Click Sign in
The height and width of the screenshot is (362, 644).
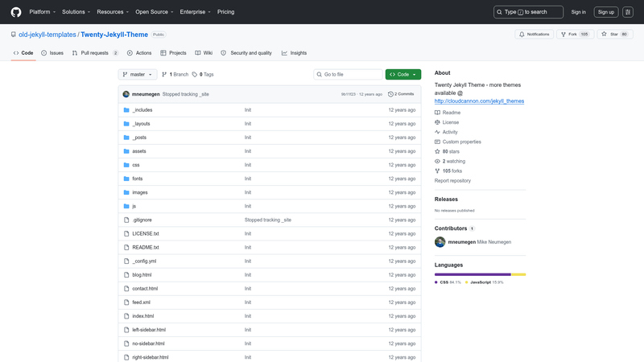578,12
